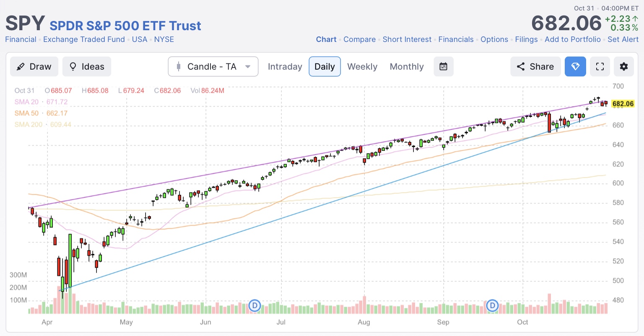Select the Monthly timeframe
This screenshot has width=644, height=336.
pyautogui.click(x=406, y=67)
